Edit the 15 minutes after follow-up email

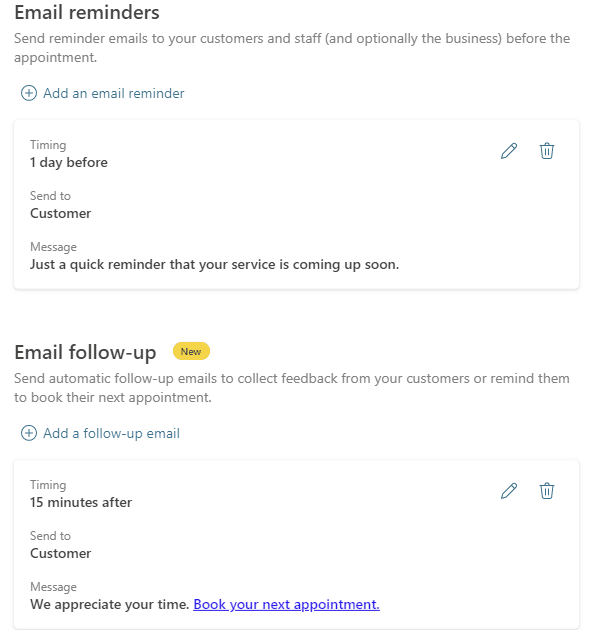click(x=509, y=491)
